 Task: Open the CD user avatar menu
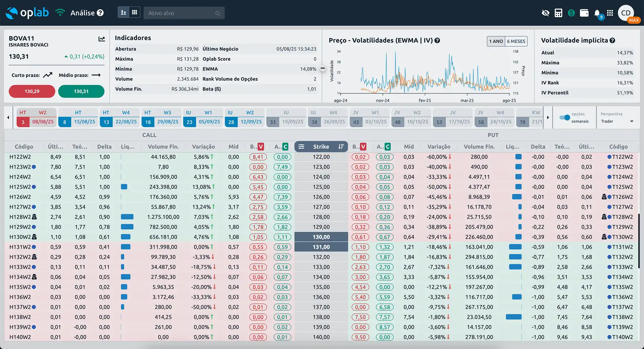[x=626, y=13]
